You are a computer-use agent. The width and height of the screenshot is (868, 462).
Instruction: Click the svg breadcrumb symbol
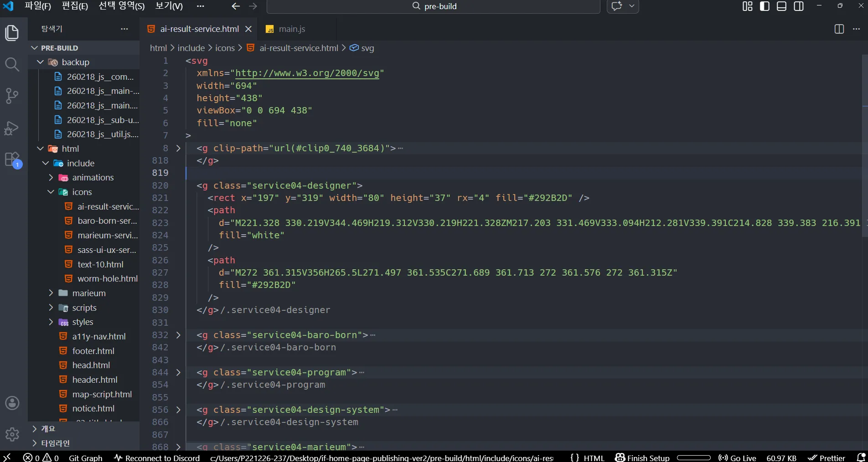tap(362, 48)
